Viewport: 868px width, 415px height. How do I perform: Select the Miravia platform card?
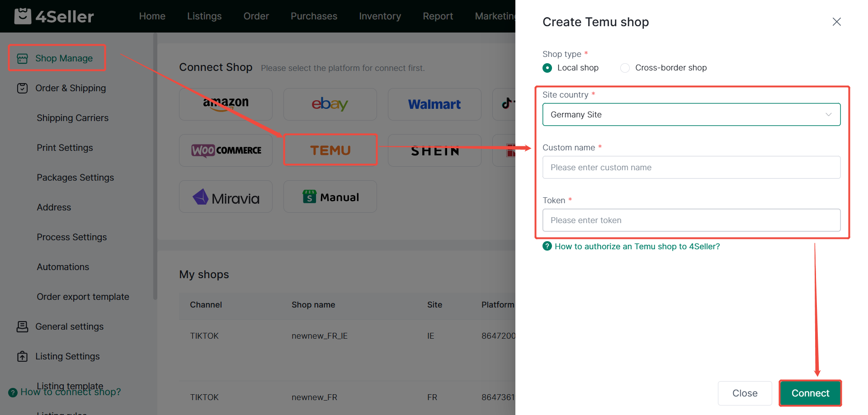(x=226, y=196)
